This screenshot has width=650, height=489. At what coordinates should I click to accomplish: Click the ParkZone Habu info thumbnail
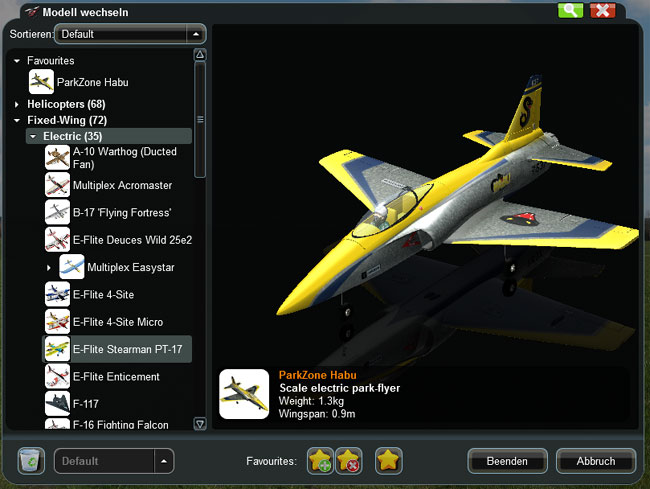click(244, 394)
